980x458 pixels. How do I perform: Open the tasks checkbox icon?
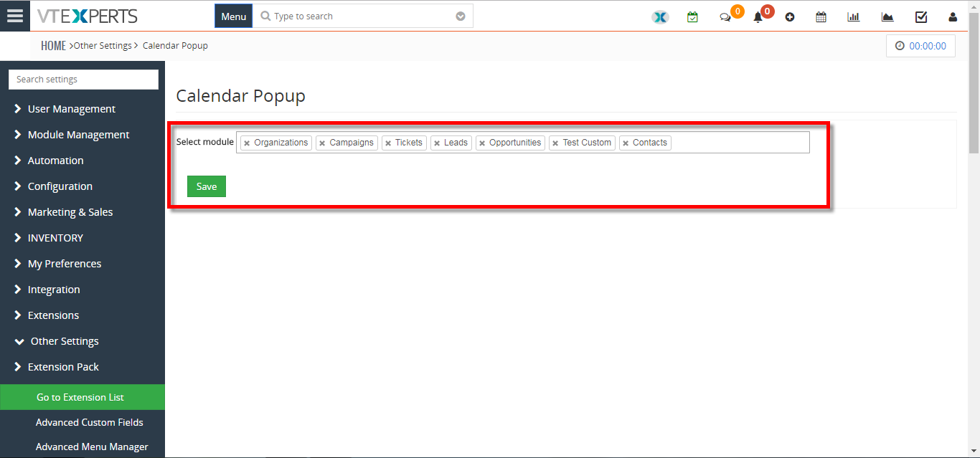(921, 16)
